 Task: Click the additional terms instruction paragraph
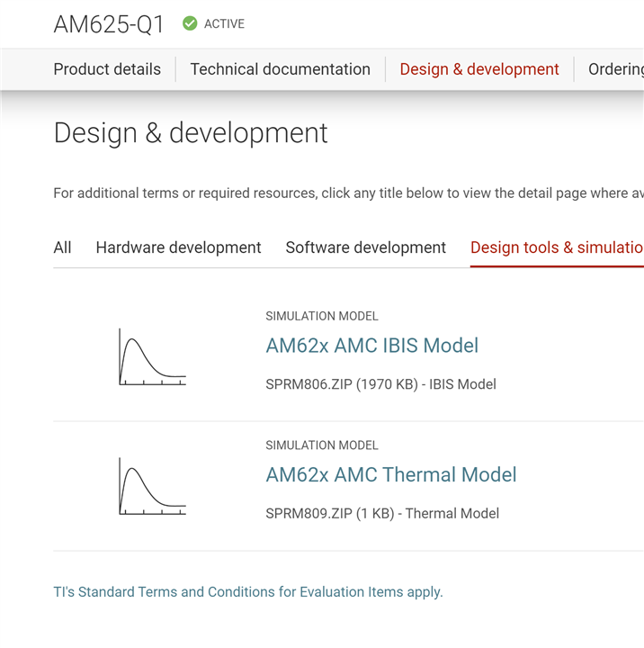tap(349, 193)
